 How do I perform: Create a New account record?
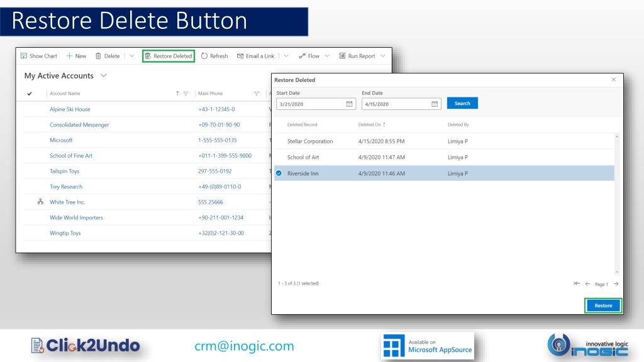coord(76,56)
